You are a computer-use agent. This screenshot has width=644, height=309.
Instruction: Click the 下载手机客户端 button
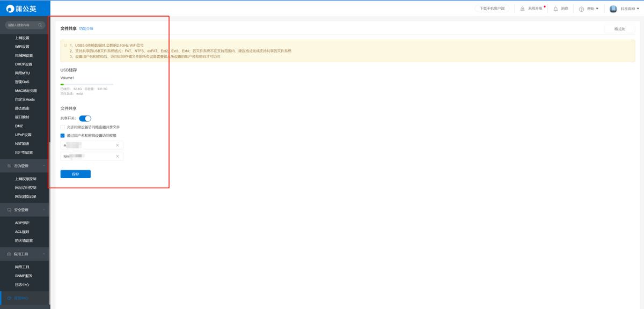click(x=492, y=9)
